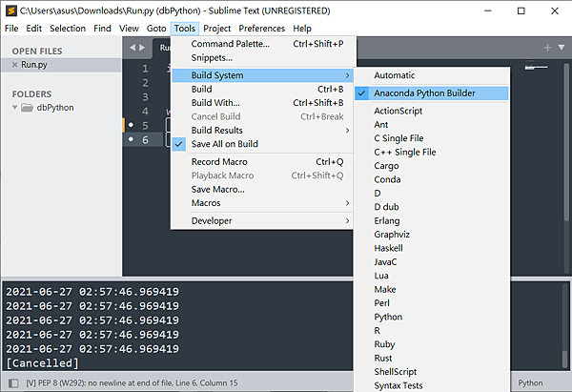Choose Automatic build system
Image resolution: width=572 pixels, height=392 pixels.
tap(432, 75)
